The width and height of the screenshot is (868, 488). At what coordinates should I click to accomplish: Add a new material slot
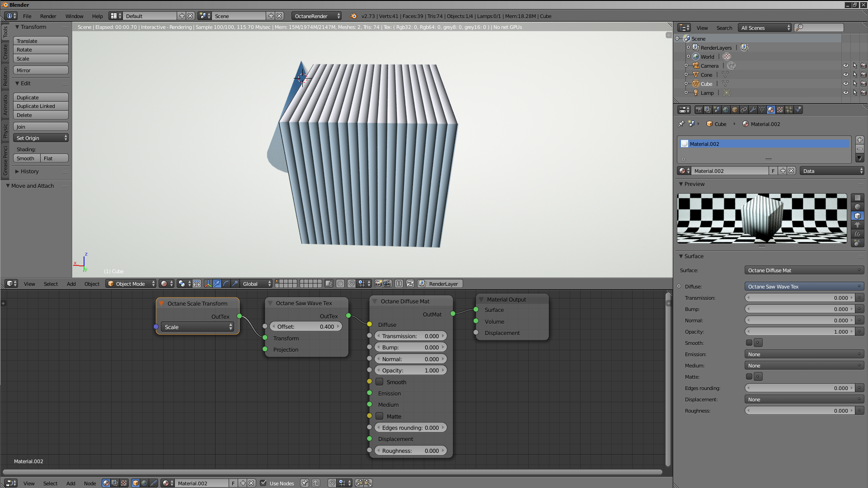point(859,140)
